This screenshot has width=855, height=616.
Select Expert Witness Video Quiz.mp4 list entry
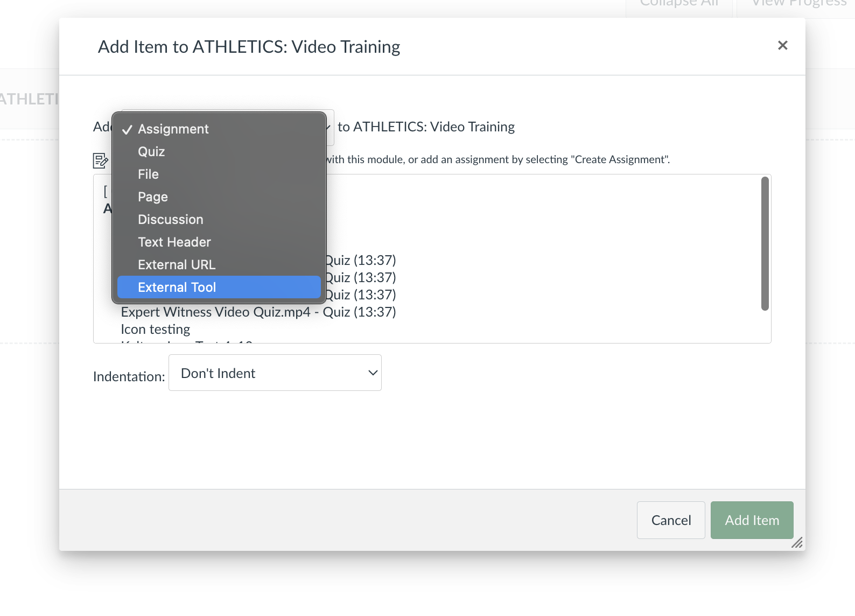[x=258, y=312]
